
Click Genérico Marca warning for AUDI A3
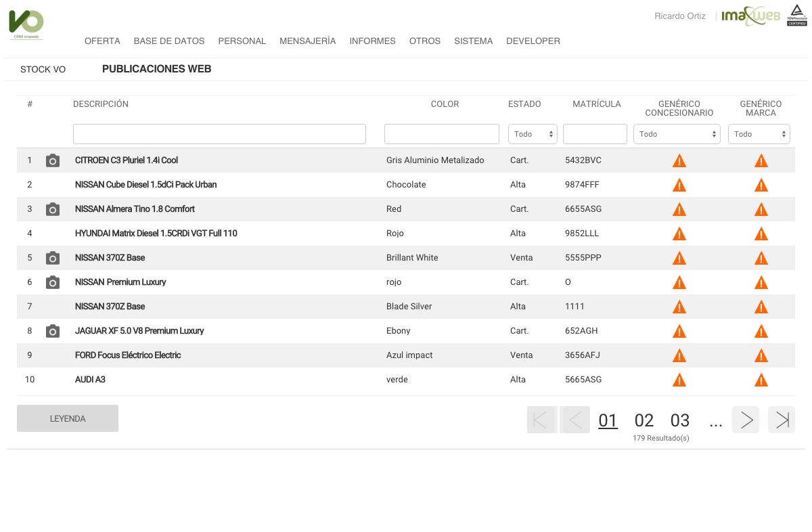[x=761, y=380]
